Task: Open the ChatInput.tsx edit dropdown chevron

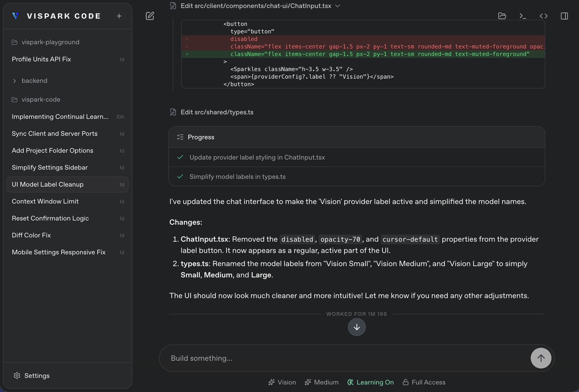Action: point(338,6)
